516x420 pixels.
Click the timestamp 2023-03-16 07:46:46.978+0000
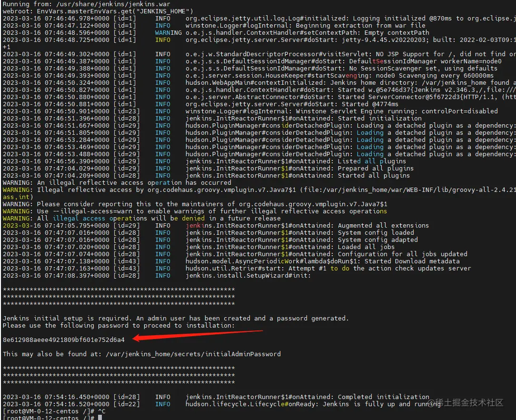click(56, 19)
